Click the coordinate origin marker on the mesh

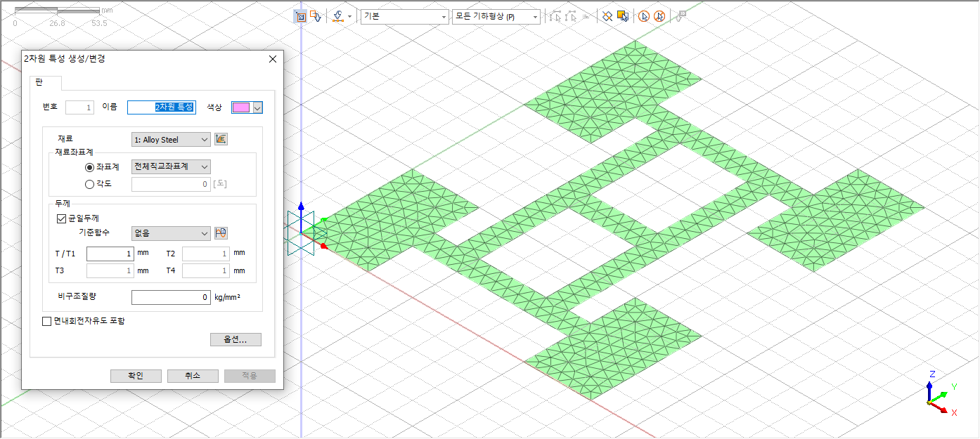[x=302, y=232]
